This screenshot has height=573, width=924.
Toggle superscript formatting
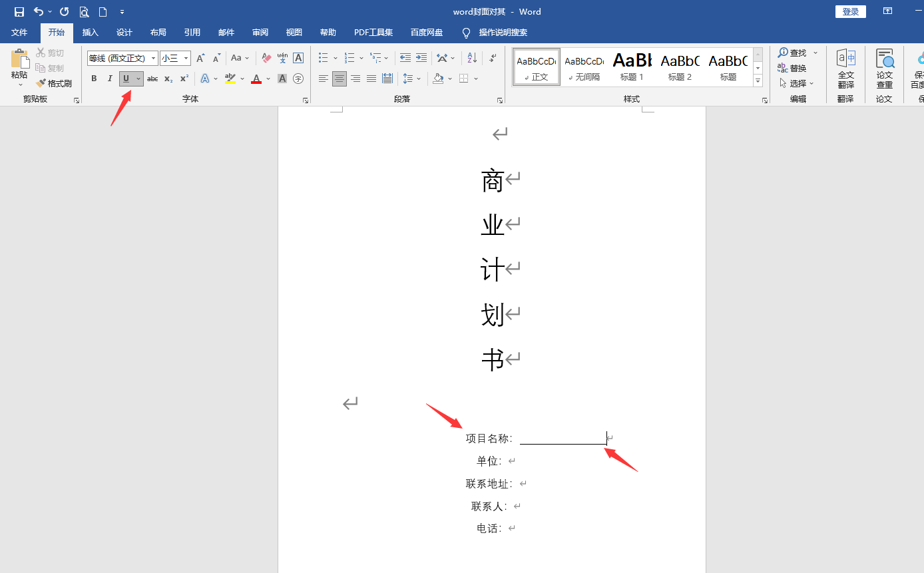pyautogui.click(x=184, y=79)
